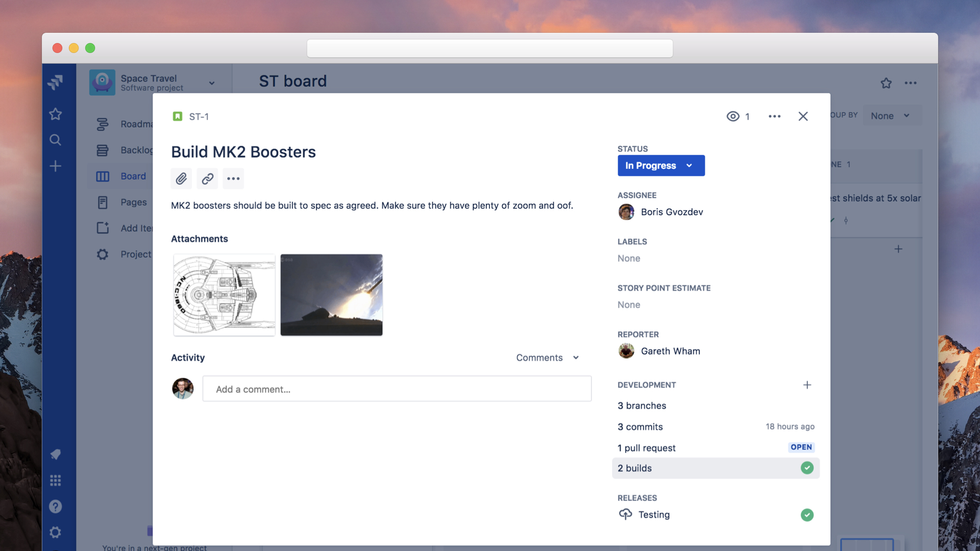Star the ST board
This screenshot has height=551, width=980.
(886, 83)
